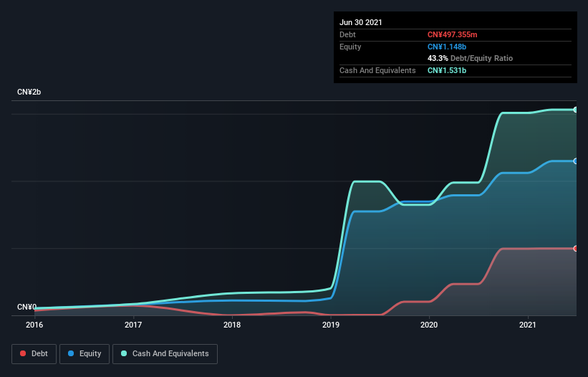Click the CN¥497.355m debt value
Viewport: 588px width, 377px height.
(452, 34)
